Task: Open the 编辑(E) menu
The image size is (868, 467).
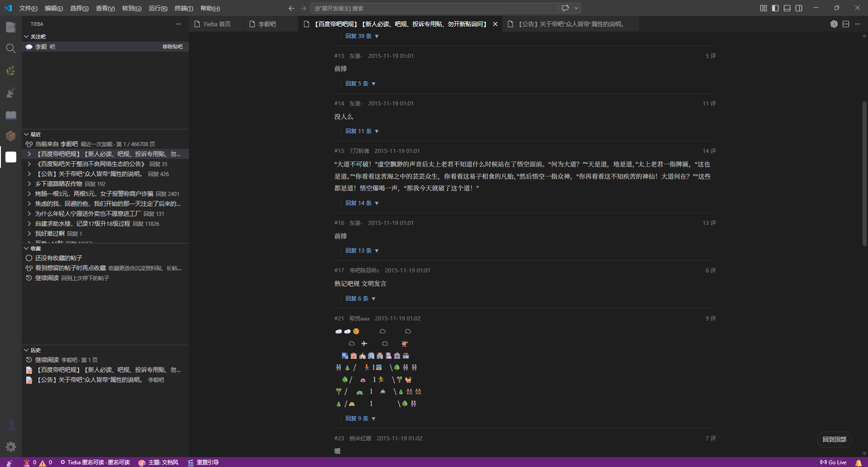Action: [x=54, y=8]
